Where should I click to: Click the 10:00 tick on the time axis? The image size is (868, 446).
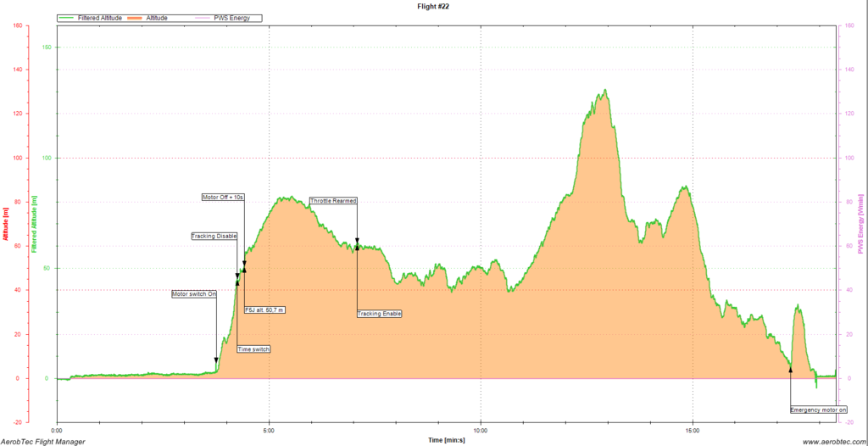coord(481,430)
